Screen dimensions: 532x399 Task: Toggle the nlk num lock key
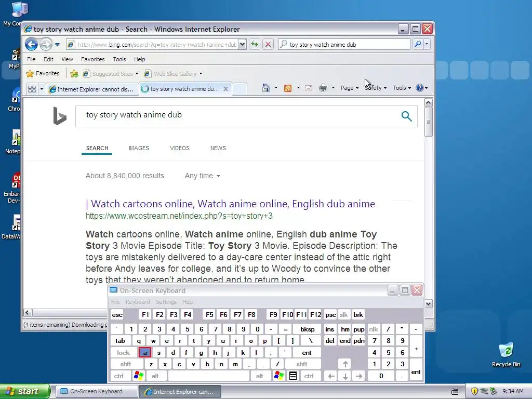(x=374, y=329)
